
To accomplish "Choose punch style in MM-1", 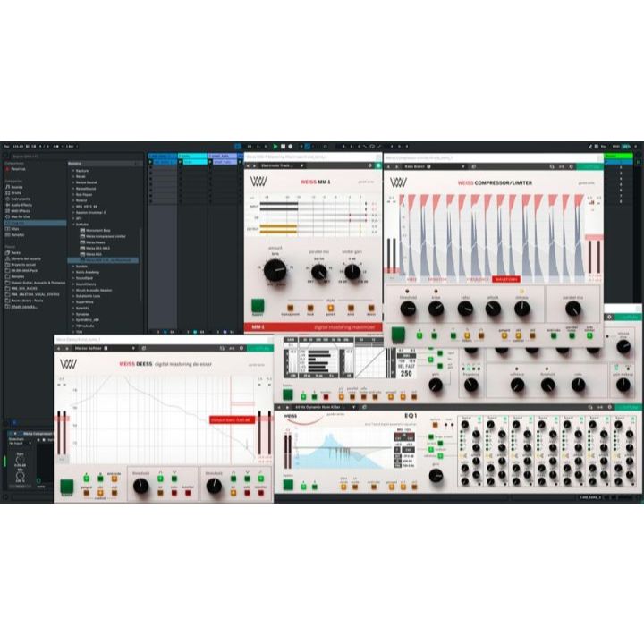I will [x=331, y=308].
